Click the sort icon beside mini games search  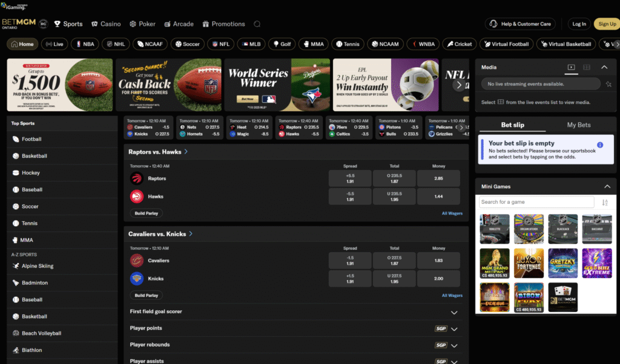tap(604, 203)
